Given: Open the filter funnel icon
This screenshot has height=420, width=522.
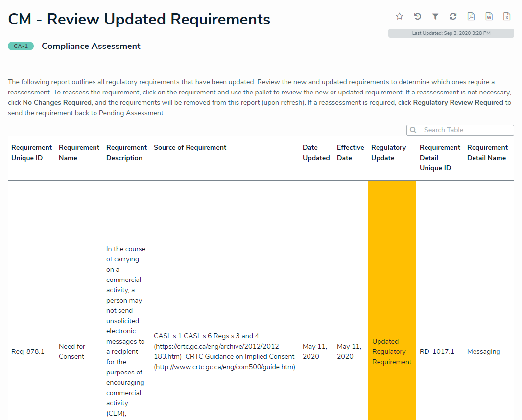Looking at the screenshot, I should (x=435, y=17).
